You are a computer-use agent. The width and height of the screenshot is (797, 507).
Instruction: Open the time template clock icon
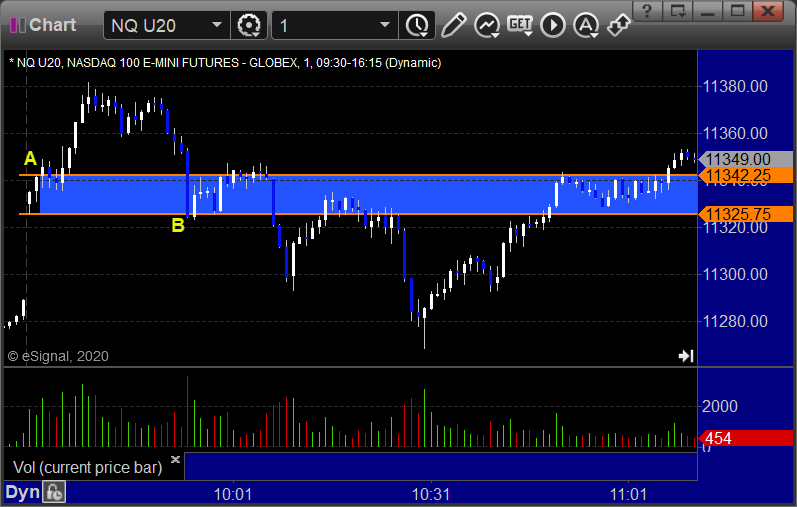tap(417, 25)
